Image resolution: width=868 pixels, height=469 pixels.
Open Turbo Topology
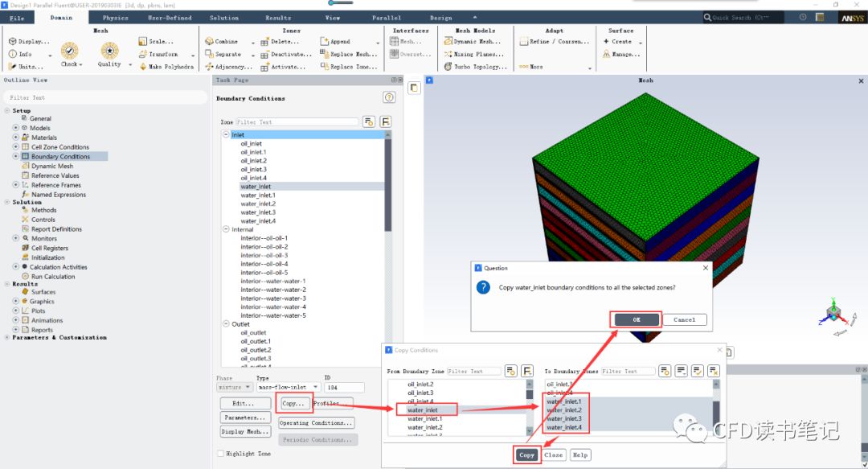point(476,67)
